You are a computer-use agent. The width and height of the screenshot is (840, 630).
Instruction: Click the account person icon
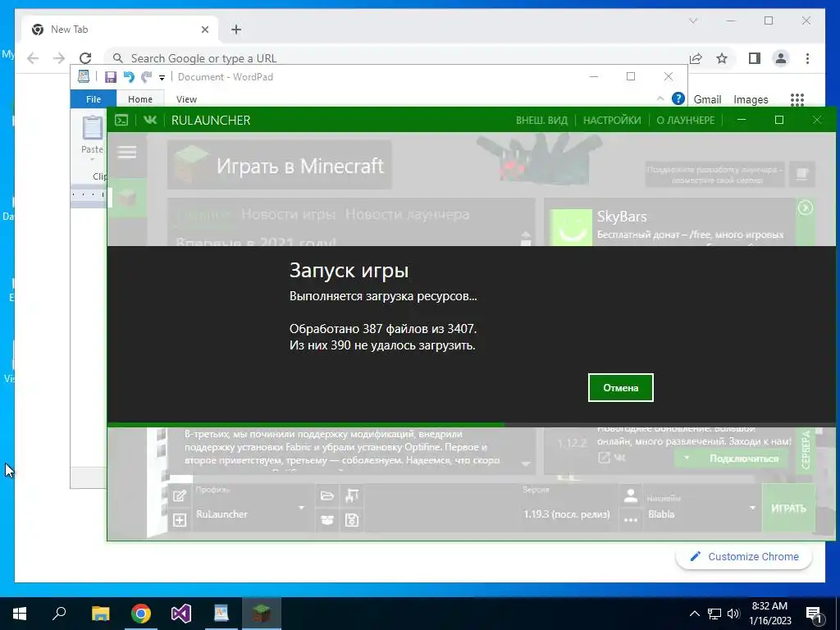click(631, 495)
